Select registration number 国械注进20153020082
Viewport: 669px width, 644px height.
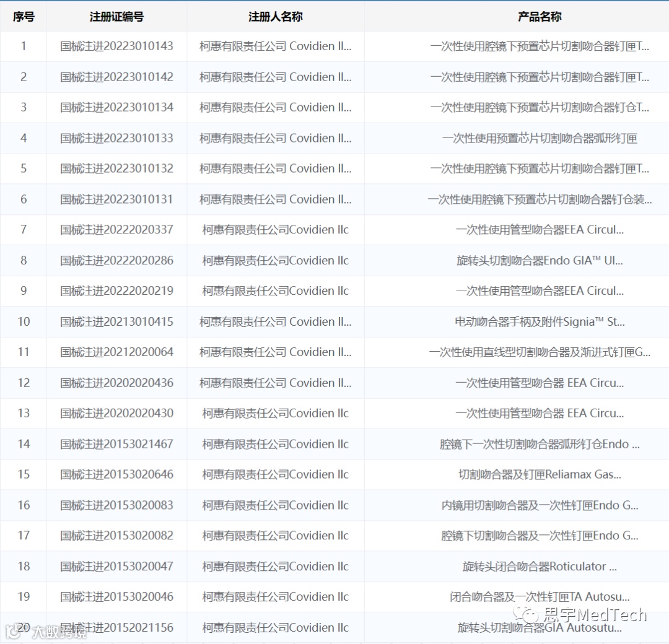116,535
